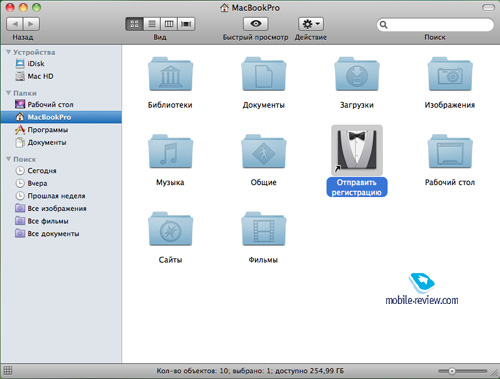
Task: Collapse the Поиск sidebar section
Action: (8, 159)
